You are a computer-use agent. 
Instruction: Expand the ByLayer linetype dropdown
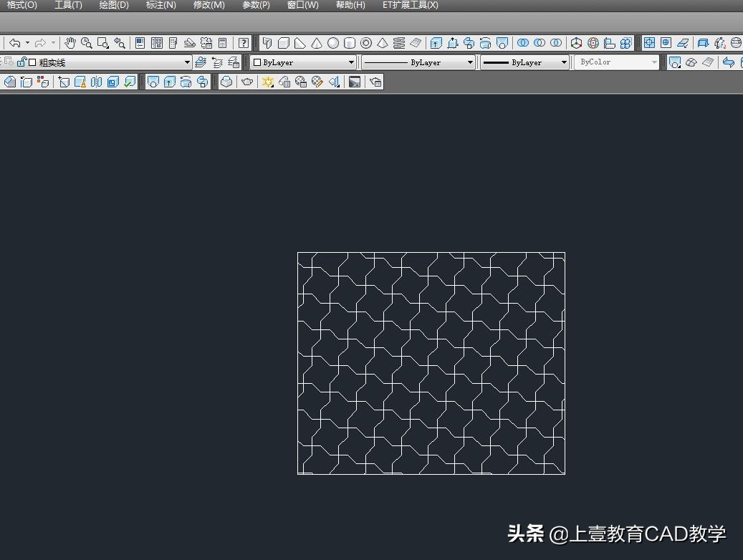pyautogui.click(x=470, y=62)
